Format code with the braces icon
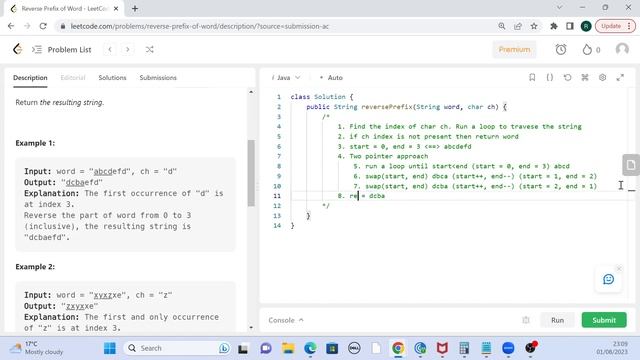Image resolution: width=640 pixels, height=360 pixels. (550, 77)
